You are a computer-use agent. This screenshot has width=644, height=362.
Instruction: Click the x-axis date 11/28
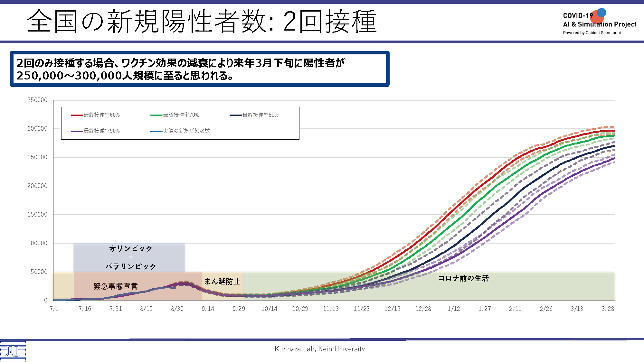pos(362,309)
